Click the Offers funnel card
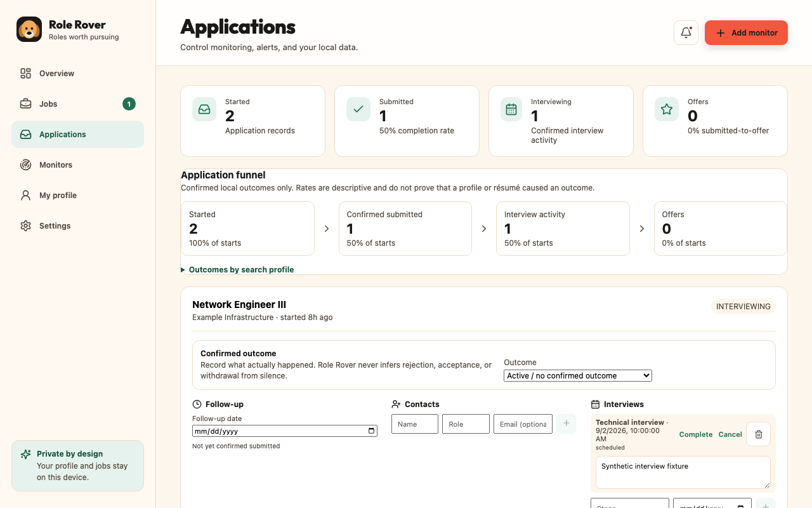812x508 pixels. coord(721,229)
